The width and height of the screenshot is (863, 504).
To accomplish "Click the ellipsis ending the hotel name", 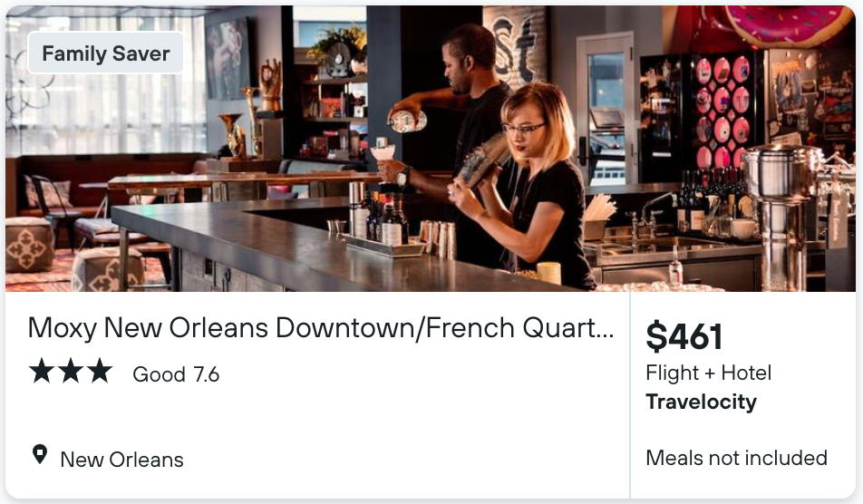I will tap(606, 327).
